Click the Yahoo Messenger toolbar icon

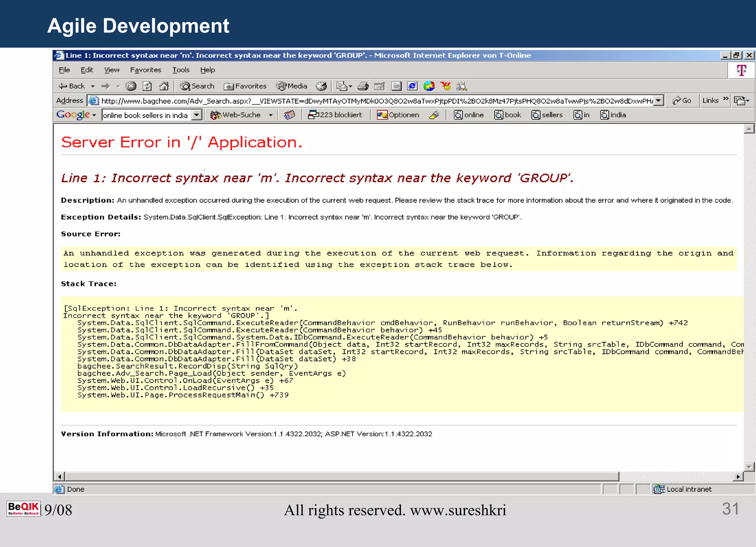[446, 86]
